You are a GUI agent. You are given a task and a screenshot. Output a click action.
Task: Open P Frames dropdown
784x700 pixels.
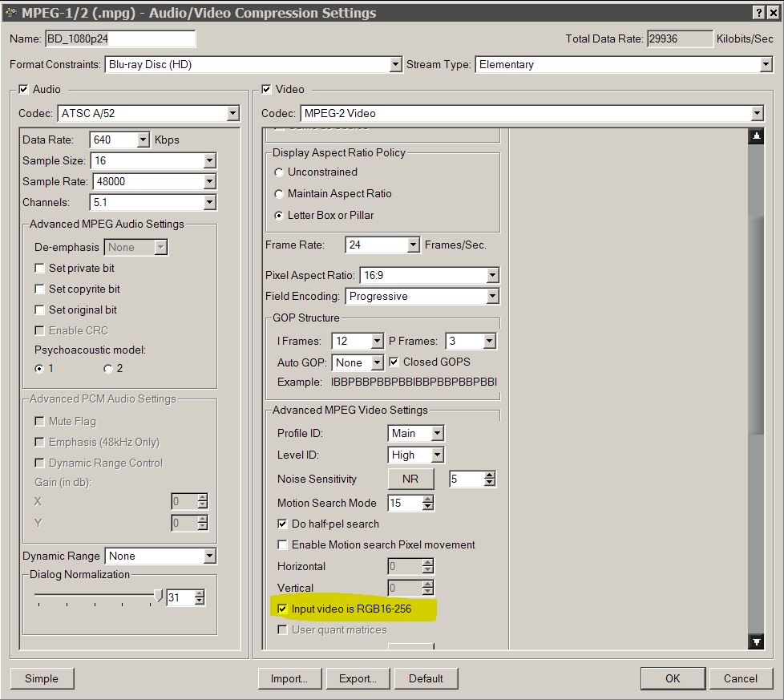[x=490, y=341]
